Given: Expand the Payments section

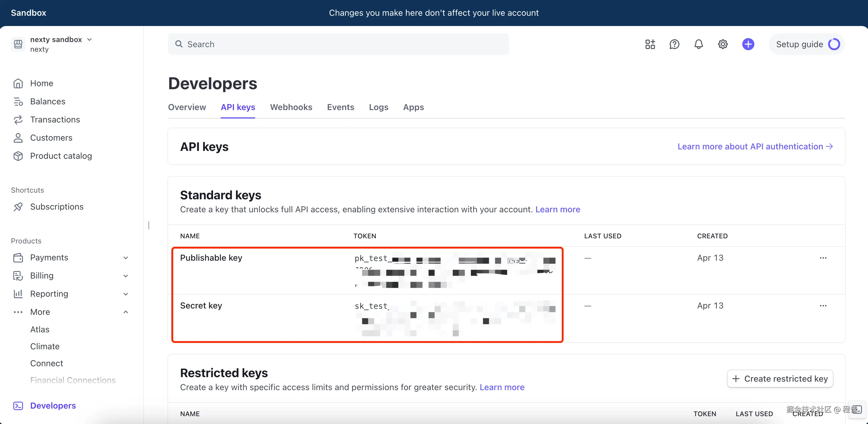Looking at the screenshot, I should coord(126,257).
